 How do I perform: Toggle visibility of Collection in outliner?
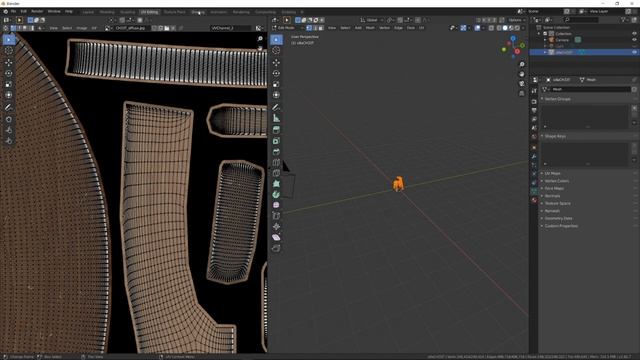point(634,33)
